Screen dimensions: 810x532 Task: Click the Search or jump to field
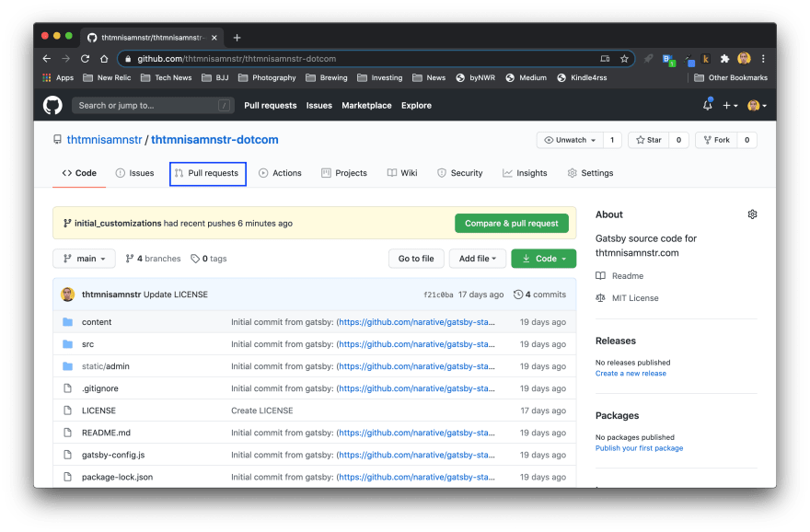152,106
